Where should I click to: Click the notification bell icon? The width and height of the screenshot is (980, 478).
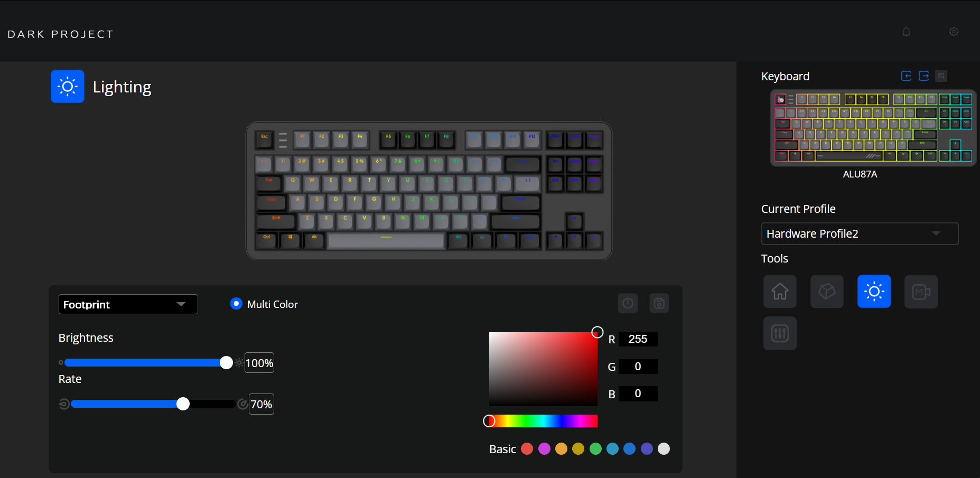coord(906,32)
